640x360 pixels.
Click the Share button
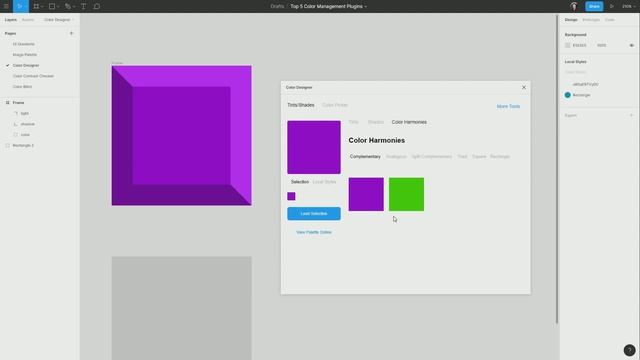594,6
